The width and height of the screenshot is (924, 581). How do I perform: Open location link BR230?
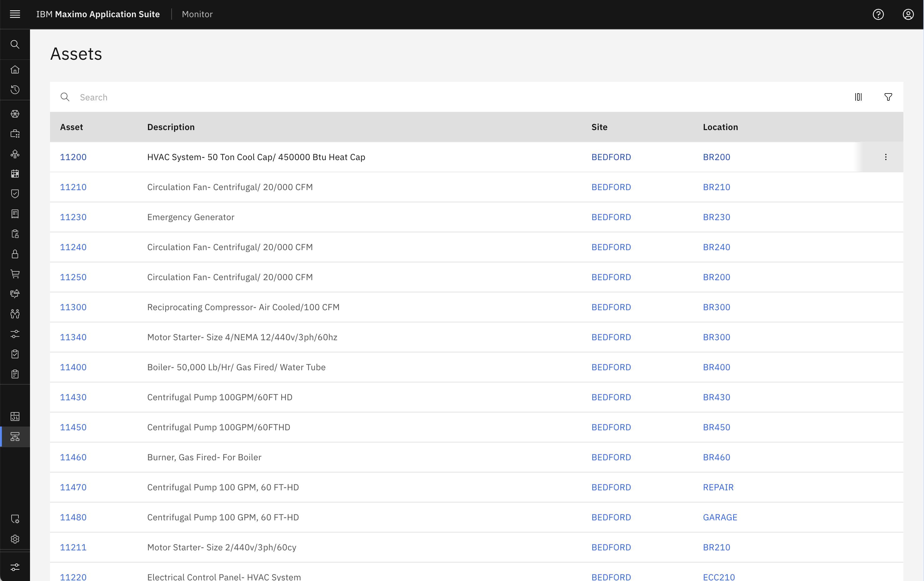coord(716,217)
